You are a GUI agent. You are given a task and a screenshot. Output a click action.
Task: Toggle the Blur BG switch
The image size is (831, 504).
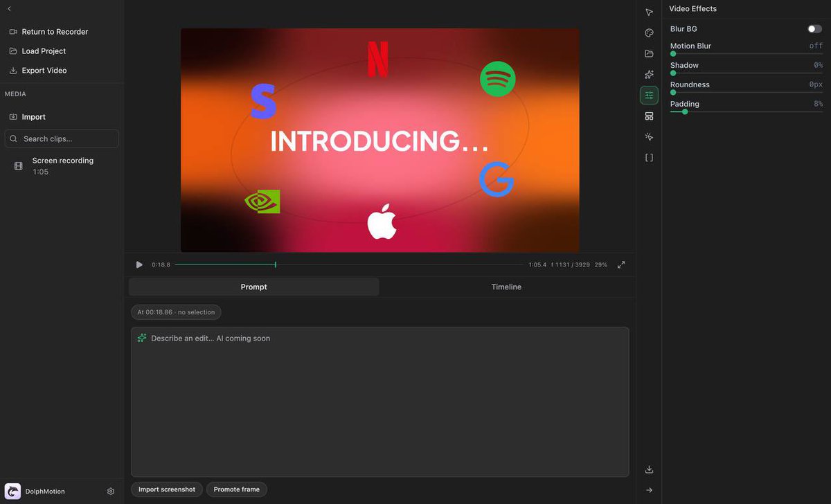point(814,29)
